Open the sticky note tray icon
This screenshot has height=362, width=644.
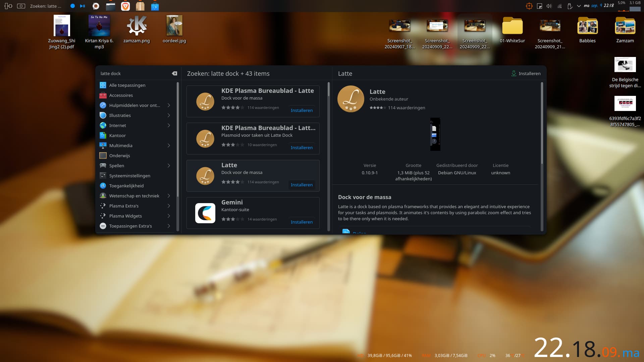[x=539, y=6]
